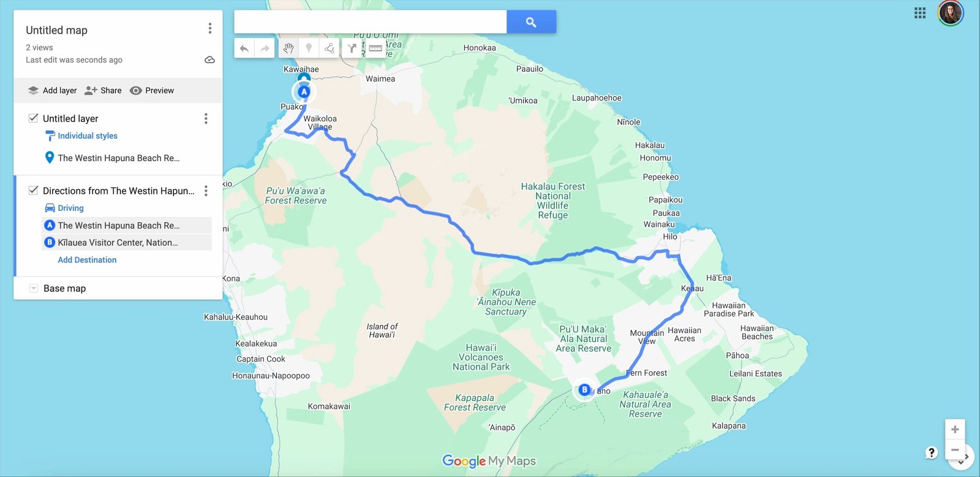Open the map Preview

[152, 90]
